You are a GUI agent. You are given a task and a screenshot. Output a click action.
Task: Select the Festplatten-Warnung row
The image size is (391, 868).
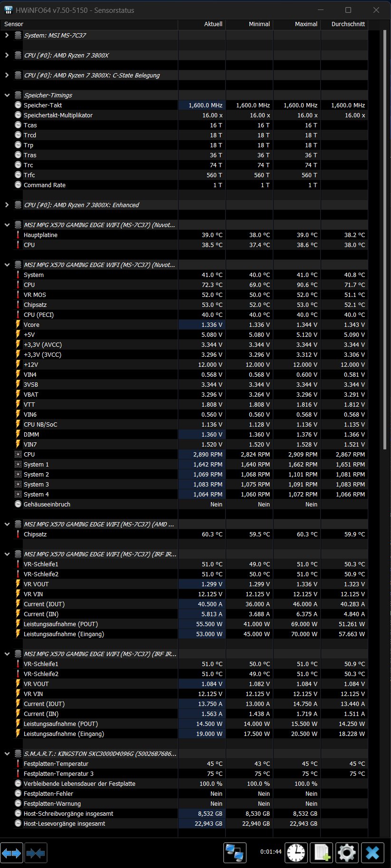click(184, 803)
